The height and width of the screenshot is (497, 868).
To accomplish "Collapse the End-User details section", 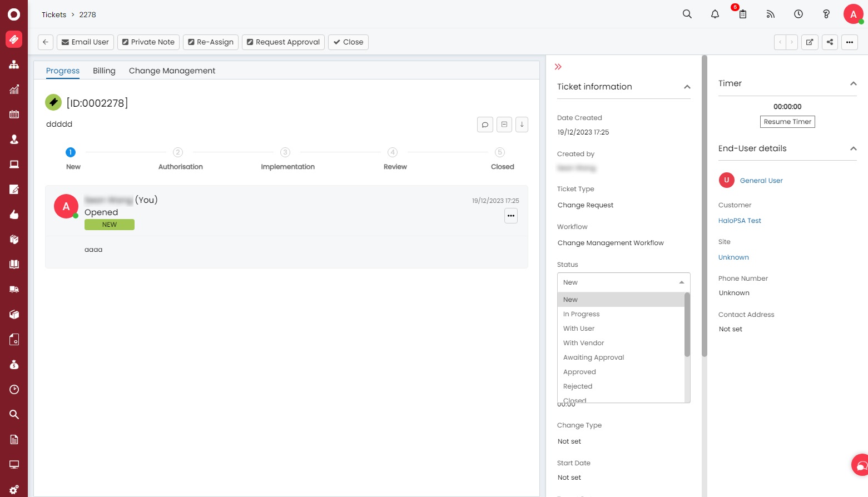I will [853, 148].
